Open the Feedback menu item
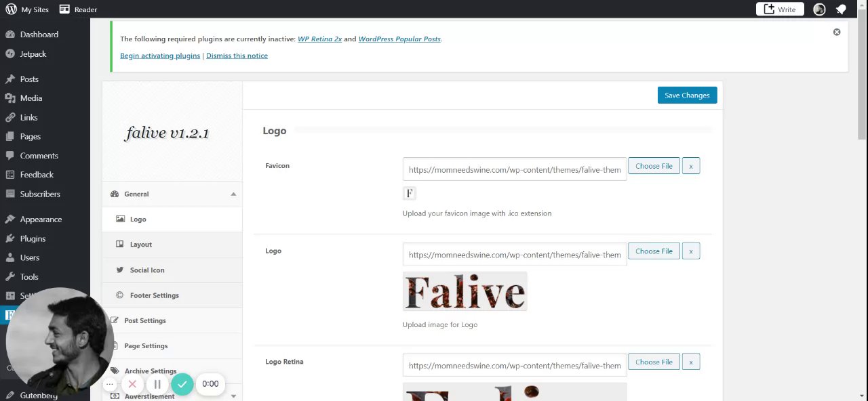The height and width of the screenshot is (401, 868). pyautogui.click(x=45, y=175)
